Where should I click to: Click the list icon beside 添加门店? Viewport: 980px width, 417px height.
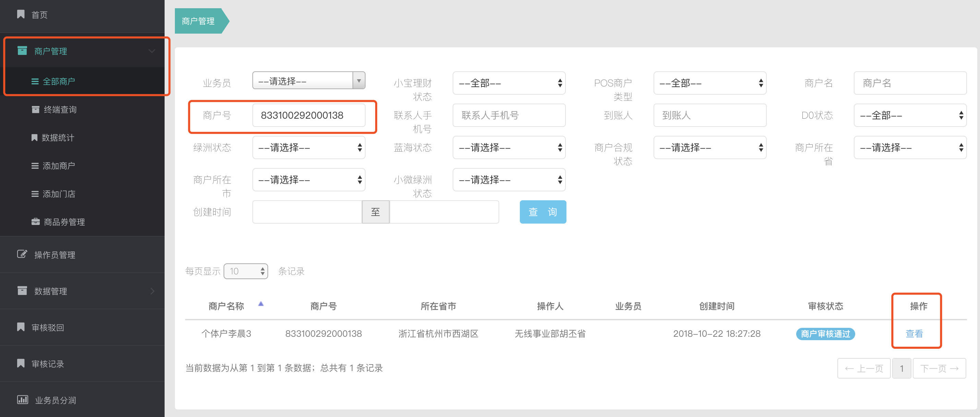tap(35, 194)
